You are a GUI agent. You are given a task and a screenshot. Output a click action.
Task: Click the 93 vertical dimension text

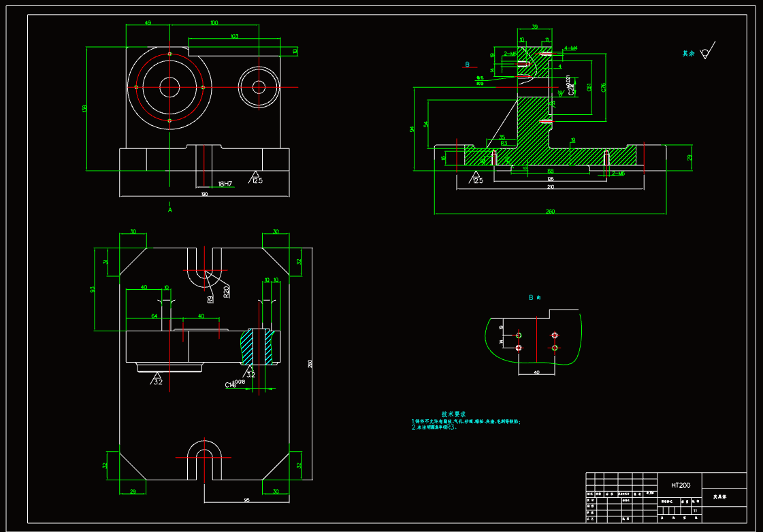[x=93, y=289]
